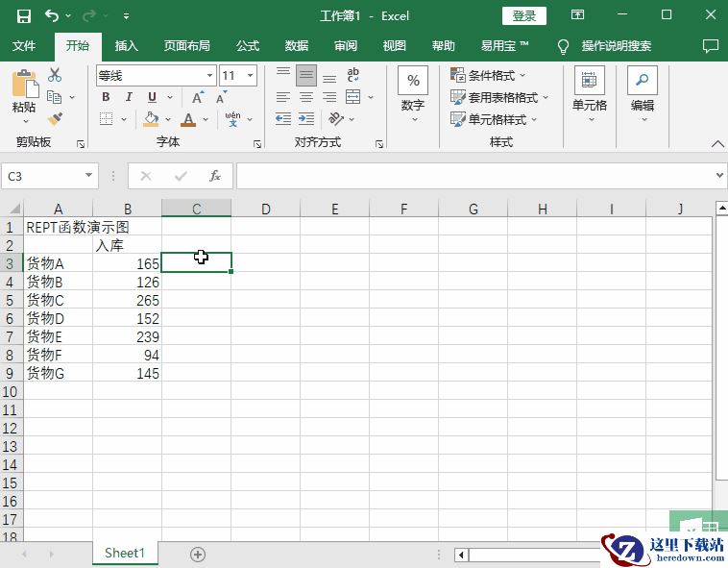Toggle Italic formatting
The width and height of the screenshot is (728, 568).
click(x=129, y=97)
